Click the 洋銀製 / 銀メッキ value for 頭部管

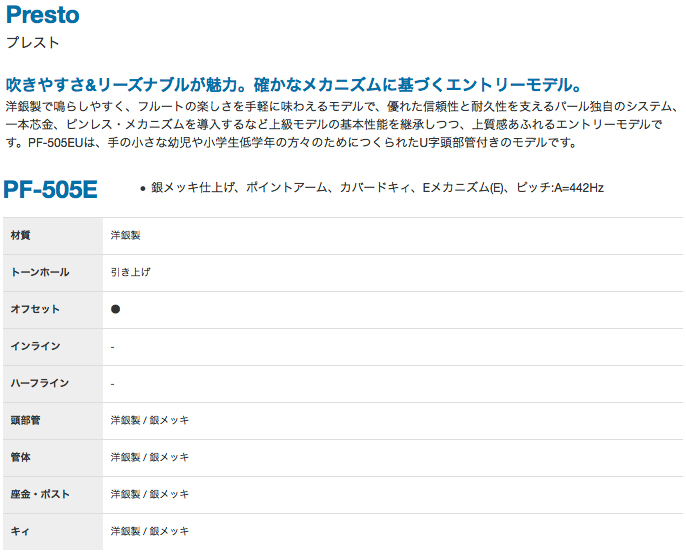[150, 420]
